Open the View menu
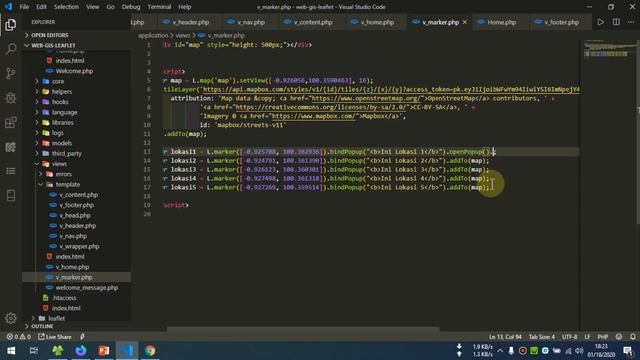Viewport: 640px width, 360px height. tap(93, 7)
